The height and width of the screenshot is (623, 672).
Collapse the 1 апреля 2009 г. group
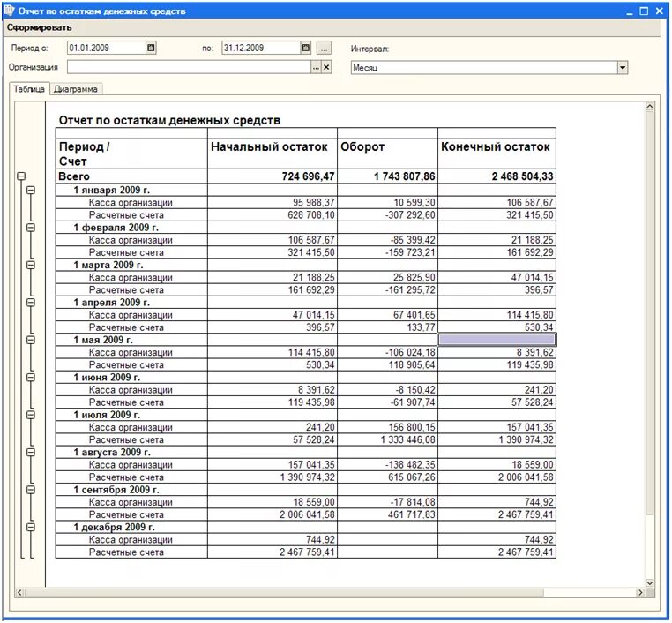click(x=31, y=303)
